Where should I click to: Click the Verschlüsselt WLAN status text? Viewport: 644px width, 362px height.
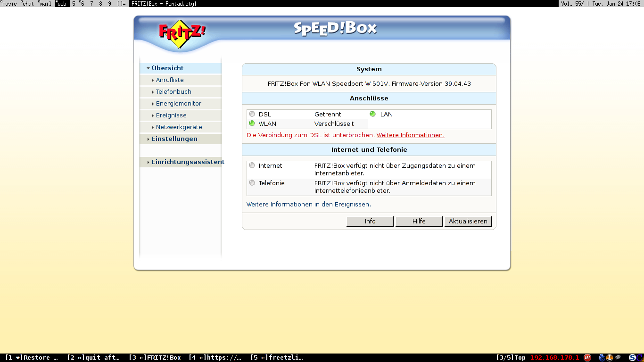[x=334, y=124]
